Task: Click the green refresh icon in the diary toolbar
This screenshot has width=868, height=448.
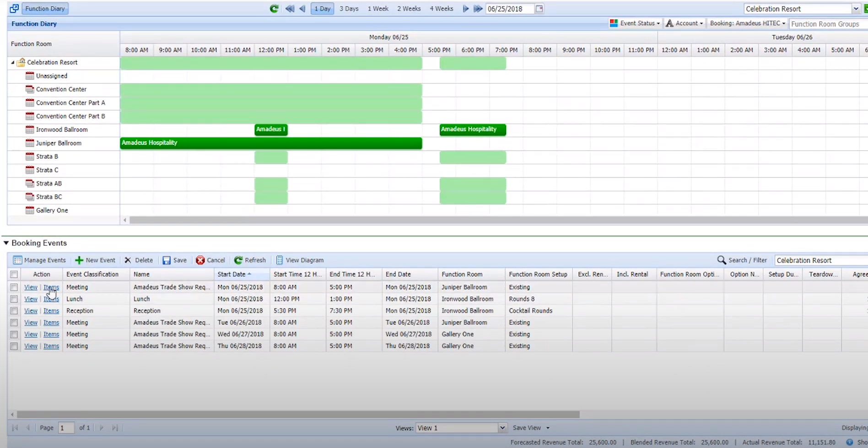Action: (x=274, y=9)
